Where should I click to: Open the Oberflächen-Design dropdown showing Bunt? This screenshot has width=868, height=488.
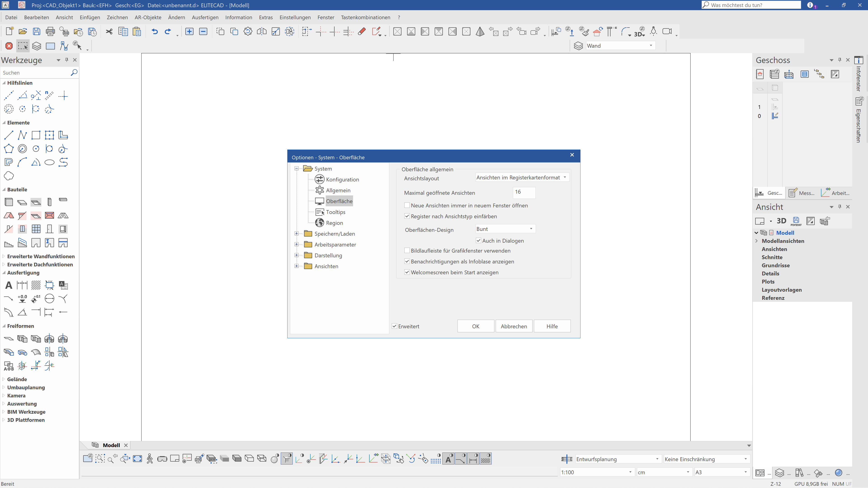[505, 229]
